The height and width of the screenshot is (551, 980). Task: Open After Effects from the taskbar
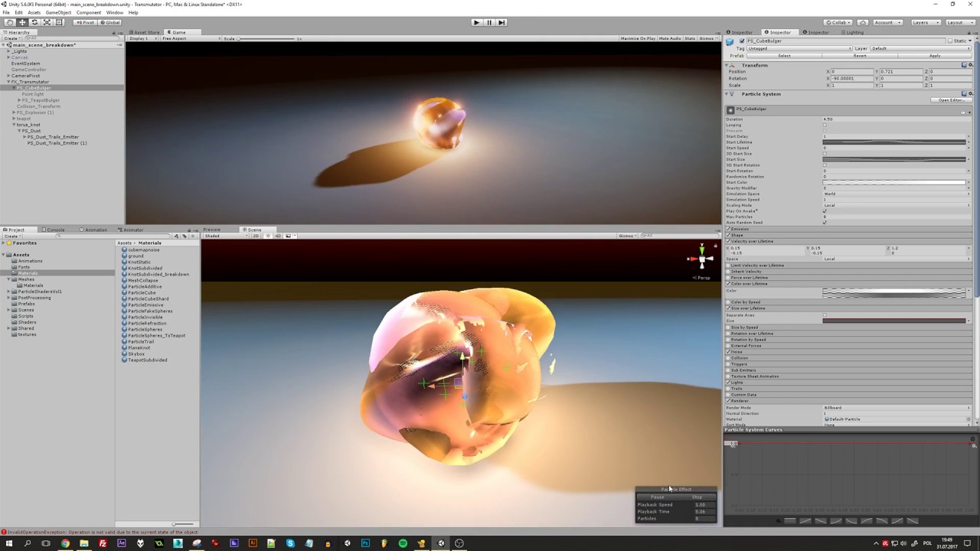[121, 543]
